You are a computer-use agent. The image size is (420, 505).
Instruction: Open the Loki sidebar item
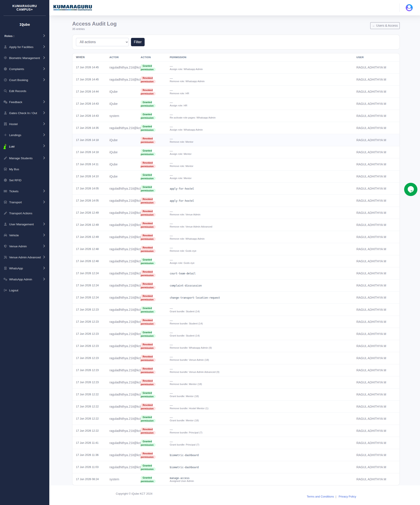click(x=24, y=146)
